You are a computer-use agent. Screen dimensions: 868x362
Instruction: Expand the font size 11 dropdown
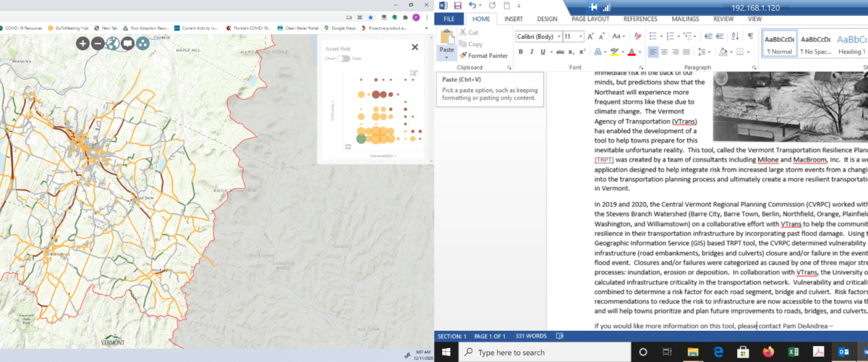[x=581, y=36]
